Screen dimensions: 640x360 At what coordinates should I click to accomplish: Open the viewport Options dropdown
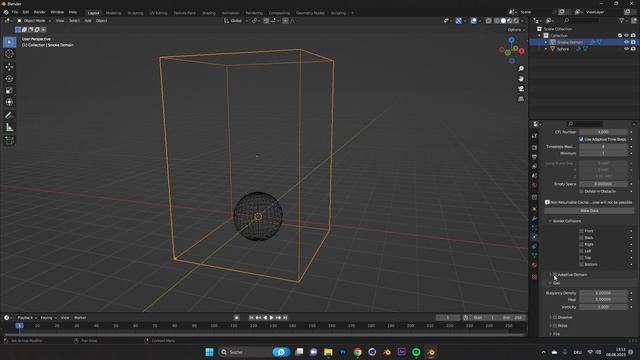516,30
